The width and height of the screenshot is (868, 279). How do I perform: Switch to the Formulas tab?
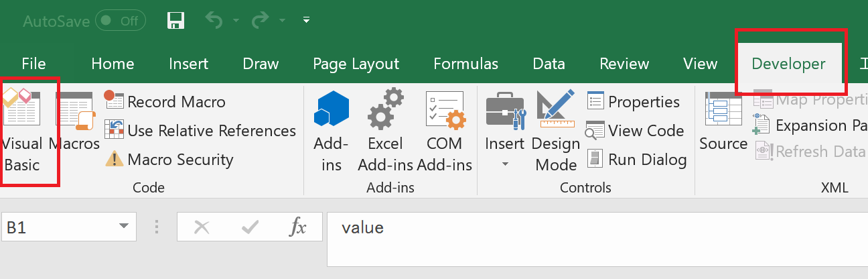(465, 64)
